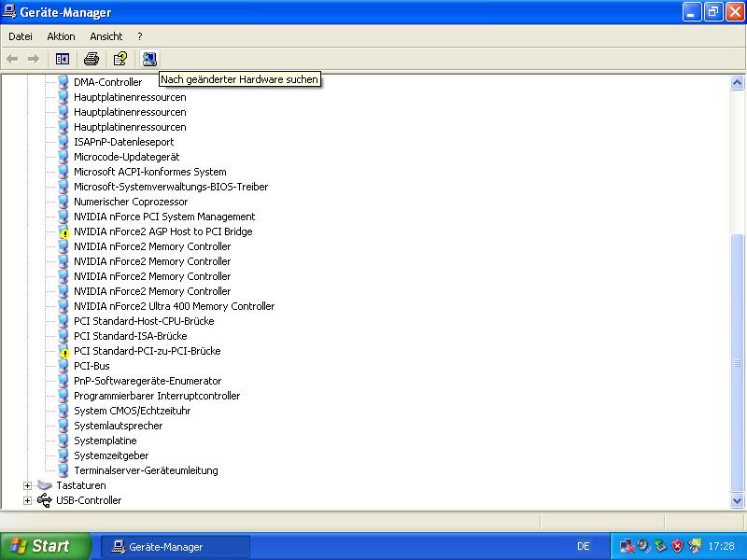Screen dimensions: 747x560
Task: Select Microsoft-Systemverwaltungs-BIOS-Treiber
Action: coord(171,187)
